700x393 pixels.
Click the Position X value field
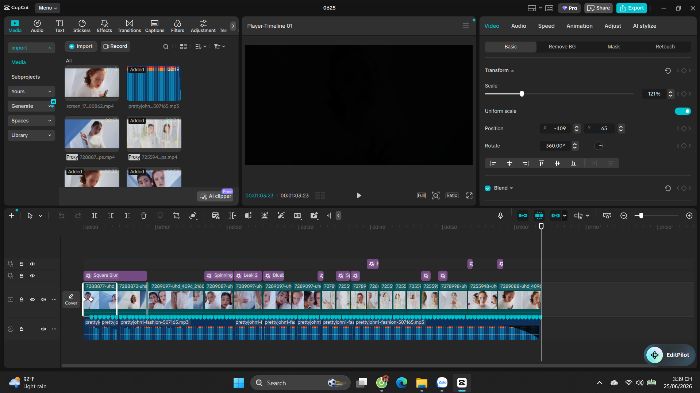click(x=556, y=129)
